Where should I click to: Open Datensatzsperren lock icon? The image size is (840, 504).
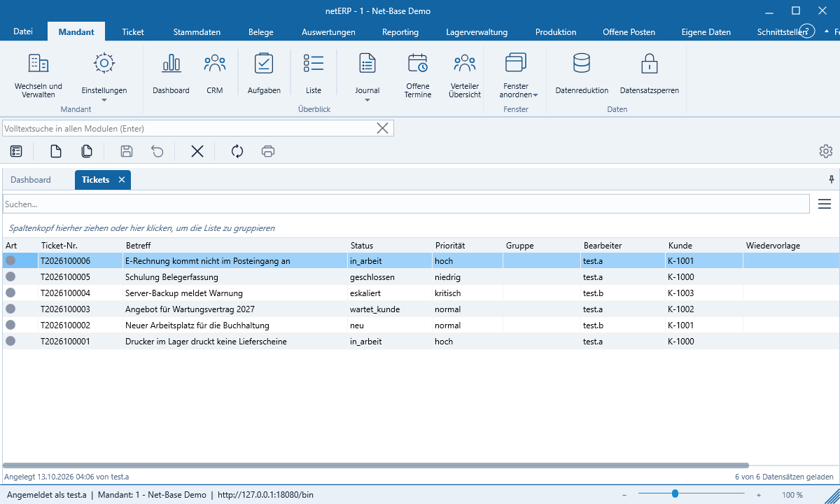[x=650, y=64]
